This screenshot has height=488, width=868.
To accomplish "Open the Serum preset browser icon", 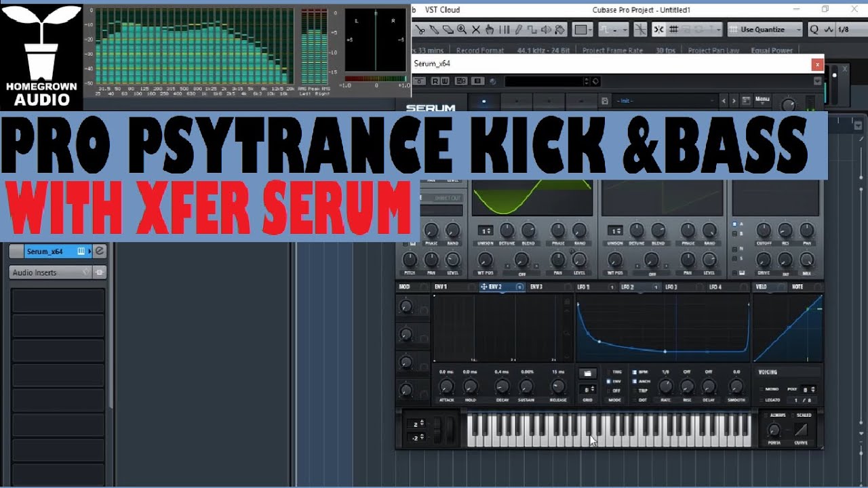I will click(x=746, y=101).
